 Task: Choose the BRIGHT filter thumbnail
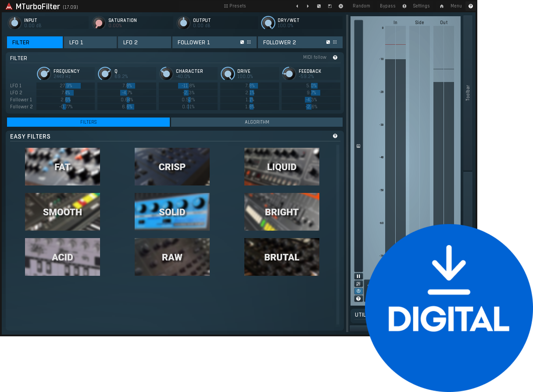pyautogui.click(x=282, y=212)
